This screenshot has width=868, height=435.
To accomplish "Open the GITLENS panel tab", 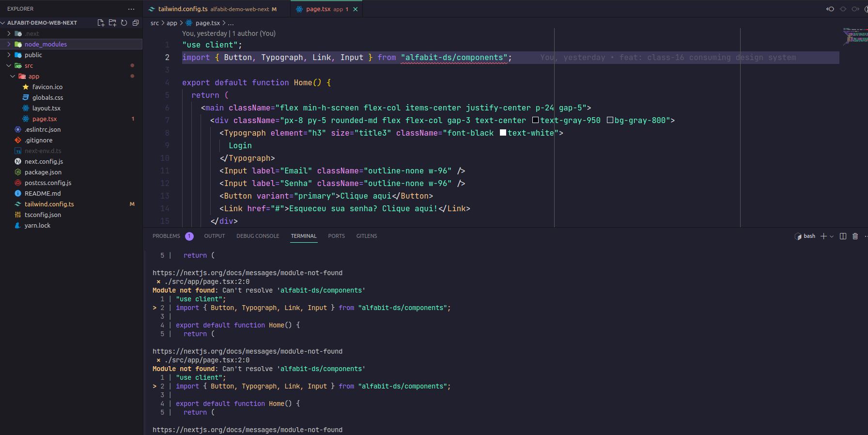I will point(367,236).
